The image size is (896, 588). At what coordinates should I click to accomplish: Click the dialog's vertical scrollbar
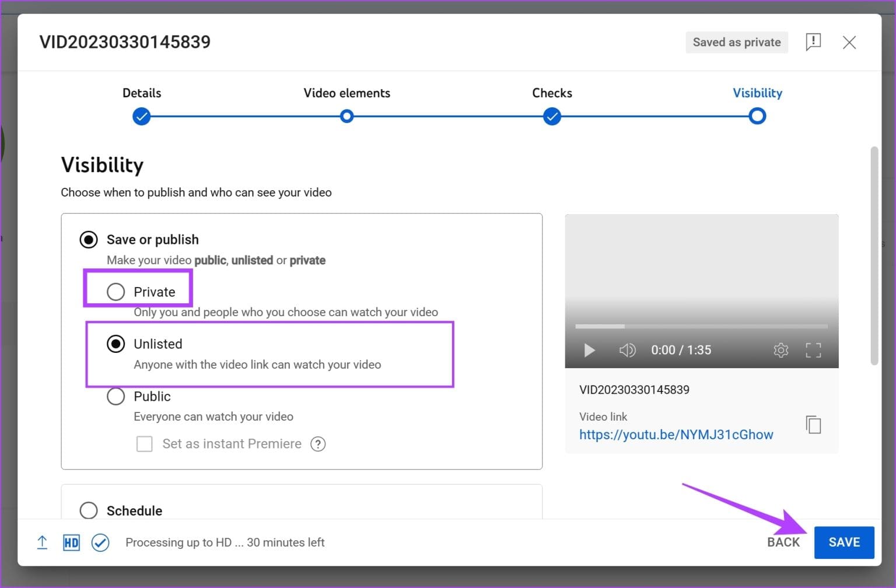tap(874, 256)
